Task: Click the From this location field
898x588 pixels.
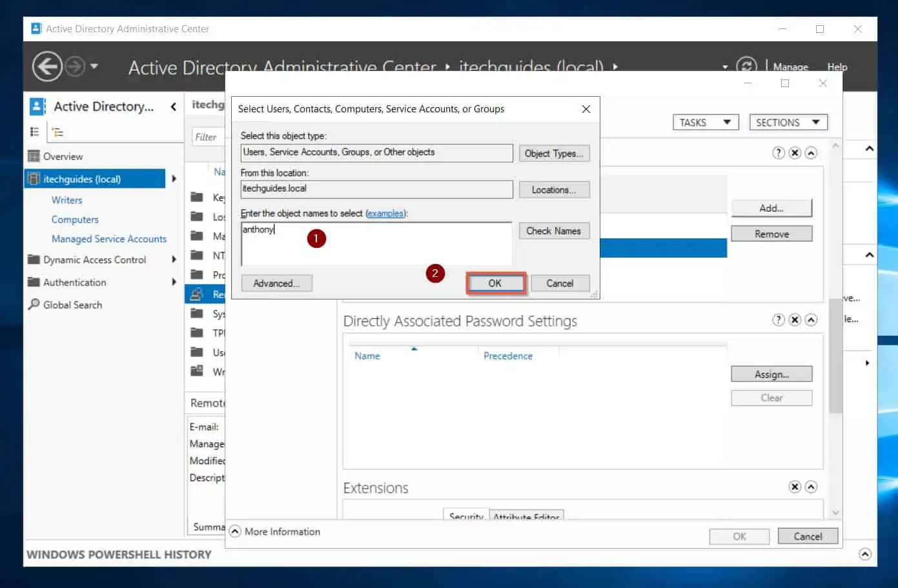Action: click(377, 189)
